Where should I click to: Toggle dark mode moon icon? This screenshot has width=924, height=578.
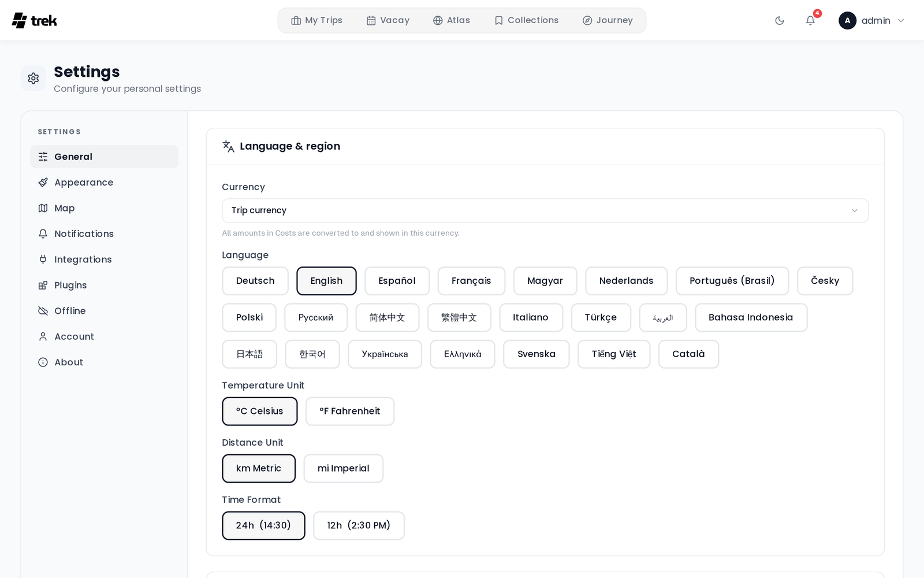[x=780, y=21]
